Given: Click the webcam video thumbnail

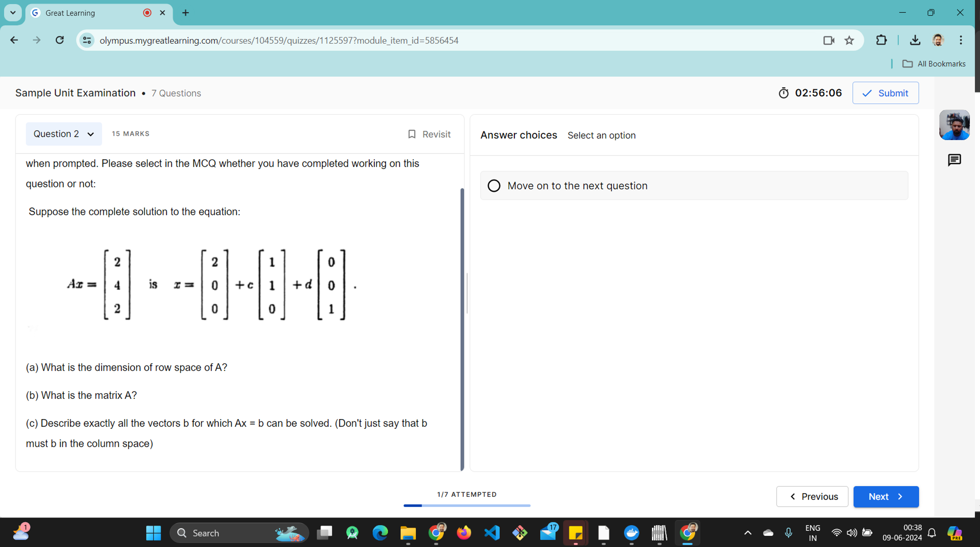Looking at the screenshot, I should pyautogui.click(x=955, y=125).
